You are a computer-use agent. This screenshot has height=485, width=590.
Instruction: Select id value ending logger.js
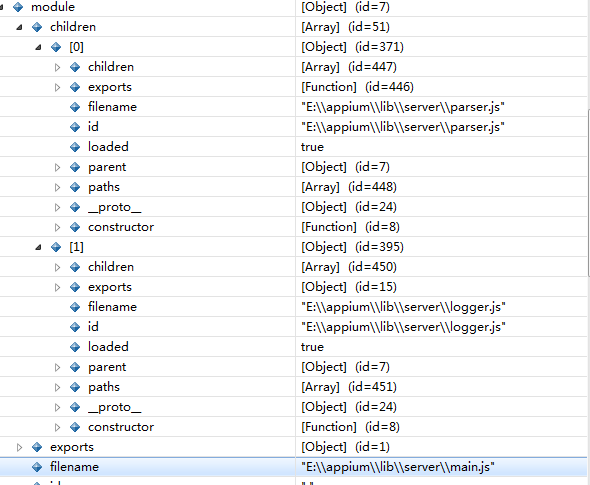[x=403, y=327]
